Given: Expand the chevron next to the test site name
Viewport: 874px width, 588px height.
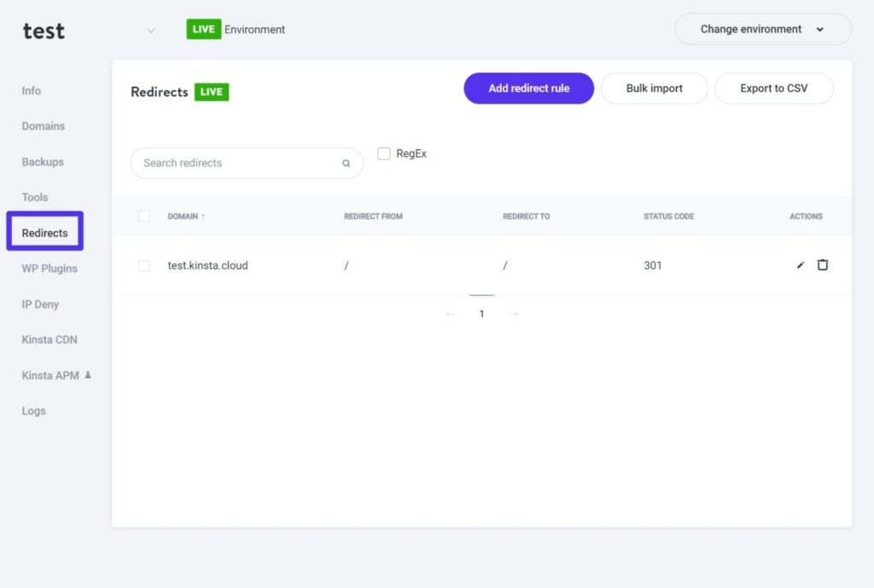Looking at the screenshot, I should pos(151,30).
